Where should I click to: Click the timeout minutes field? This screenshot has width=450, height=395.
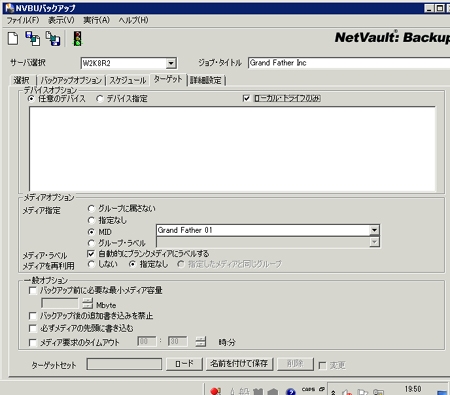pyautogui.click(x=177, y=341)
